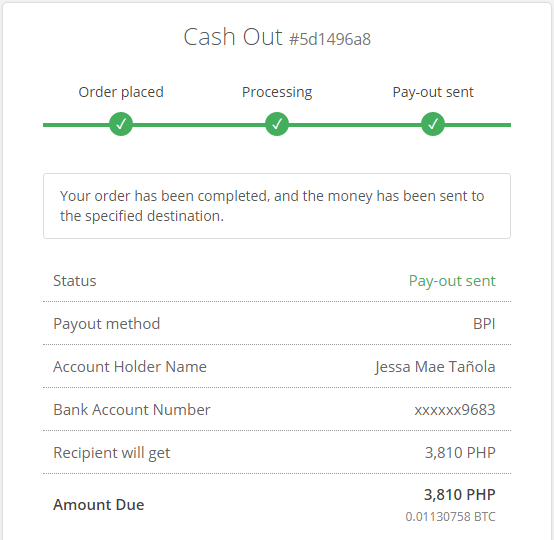Screen dimensions: 554x540
Task: Click the Cash Out heading
Action: (x=233, y=37)
